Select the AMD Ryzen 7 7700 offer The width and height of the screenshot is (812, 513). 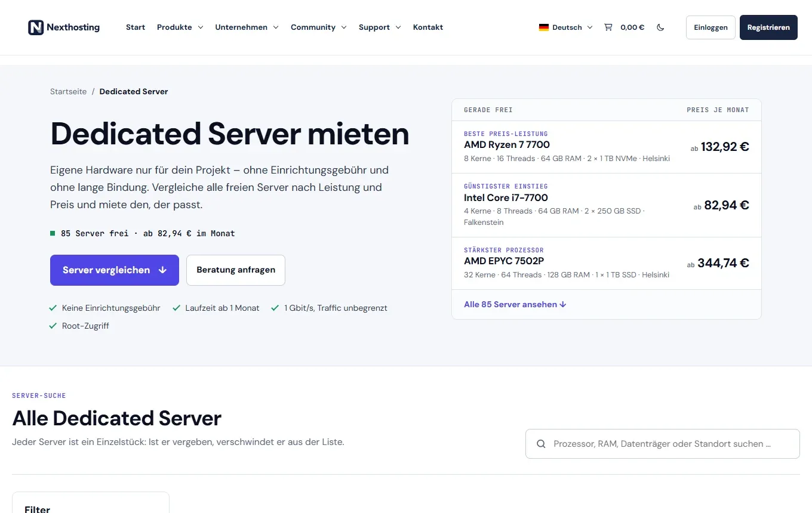[607, 147]
